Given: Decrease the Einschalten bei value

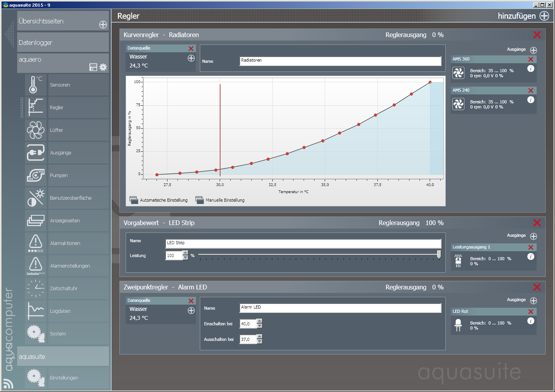Looking at the screenshot, I should point(260,326).
